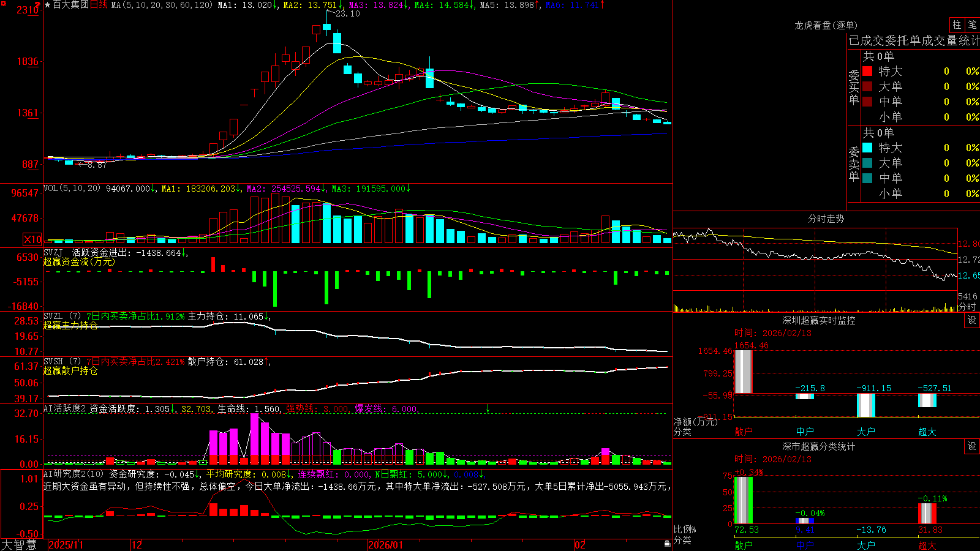Click the teal 中单 sell order swatch
This screenshot has height=551, width=980.
click(867, 178)
